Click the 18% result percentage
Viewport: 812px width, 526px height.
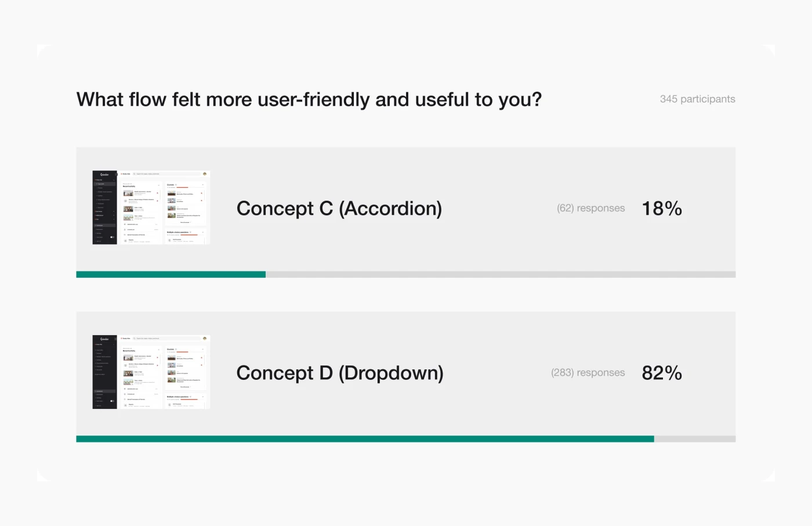(662, 208)
